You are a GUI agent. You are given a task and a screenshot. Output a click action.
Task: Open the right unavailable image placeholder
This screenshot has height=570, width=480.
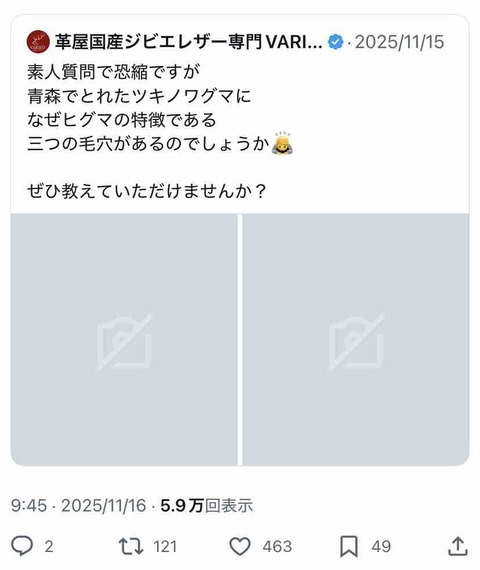pyautogui.click(x=356, y=340)
